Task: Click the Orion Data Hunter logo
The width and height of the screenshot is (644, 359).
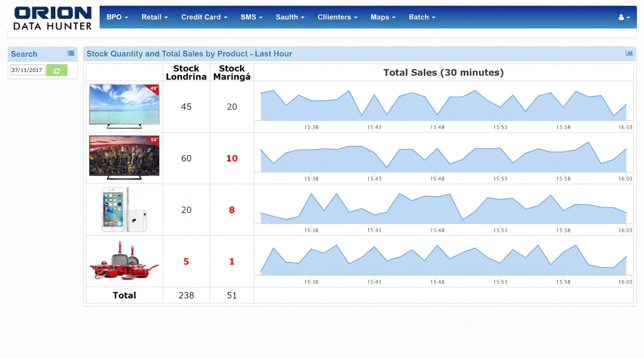Action: click(52, 19)
